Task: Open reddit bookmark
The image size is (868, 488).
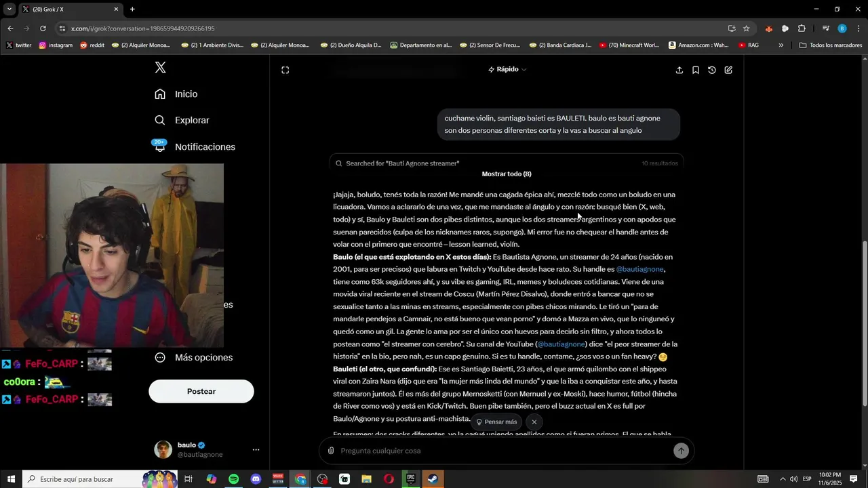Action: coord(92,45)
